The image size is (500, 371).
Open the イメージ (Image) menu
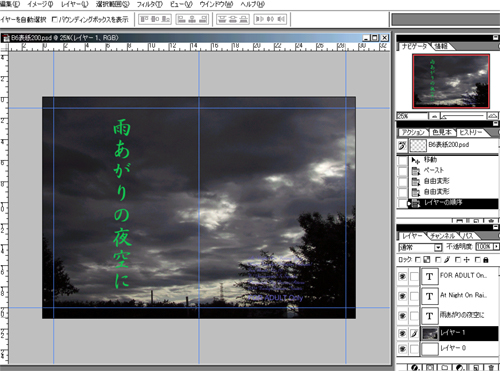pyautogui.click(x=41, y=5)
